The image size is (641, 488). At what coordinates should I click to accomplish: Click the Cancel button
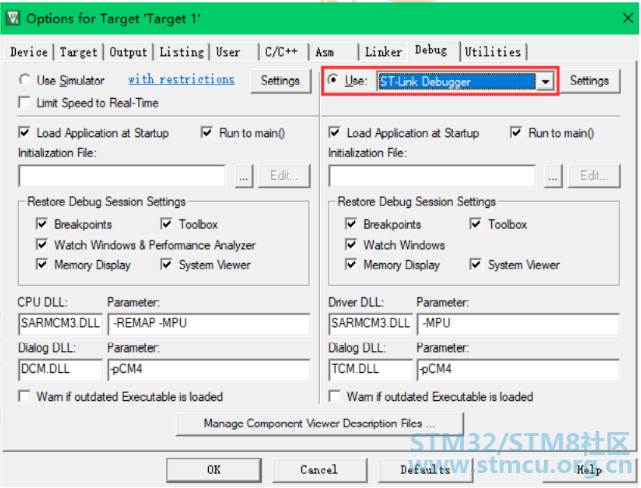[319, 470]
